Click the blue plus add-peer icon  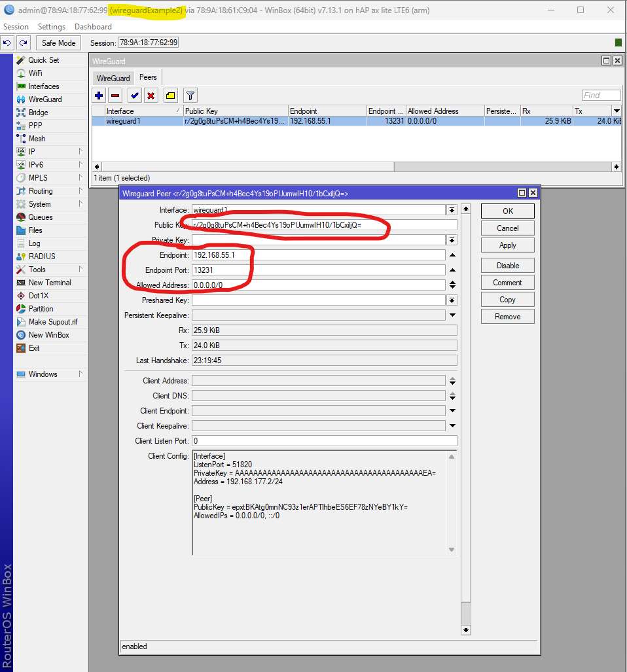(x=99, y=96)
